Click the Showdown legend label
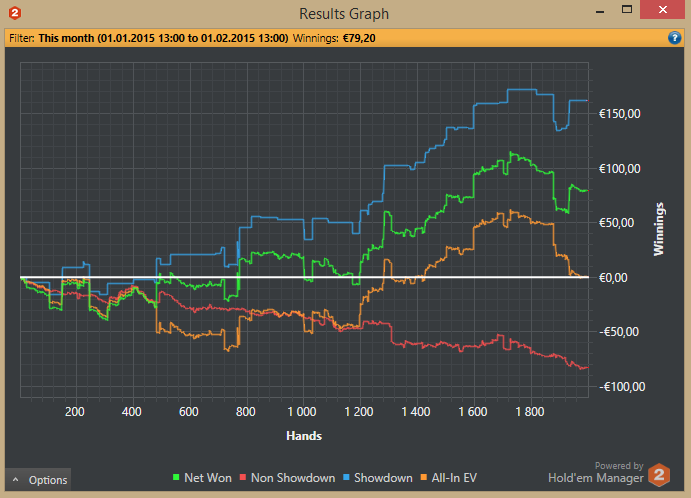The width and height of the screenshot is (691, 498). [383, 478]
